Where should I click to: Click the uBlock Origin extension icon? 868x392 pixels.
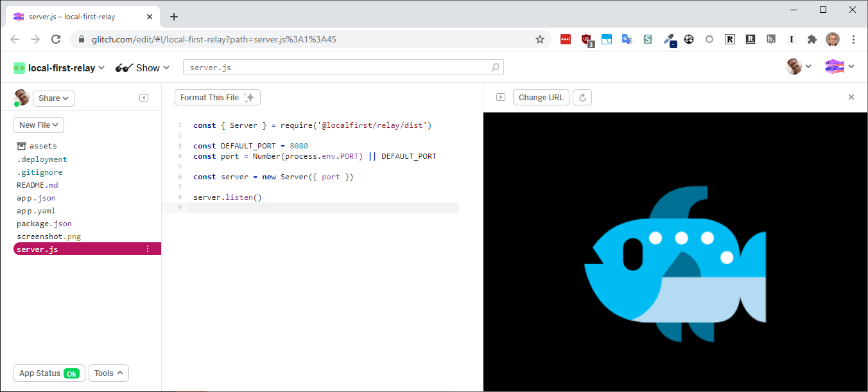(586, 39)
